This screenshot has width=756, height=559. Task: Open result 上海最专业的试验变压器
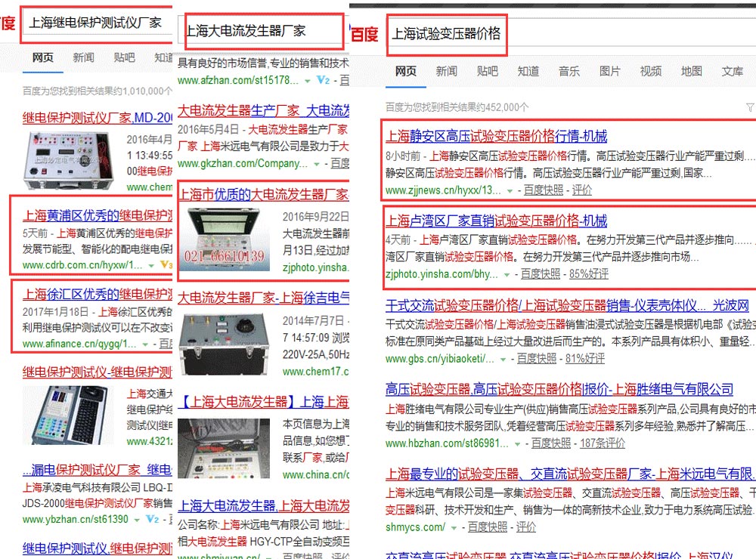point(570,474)
